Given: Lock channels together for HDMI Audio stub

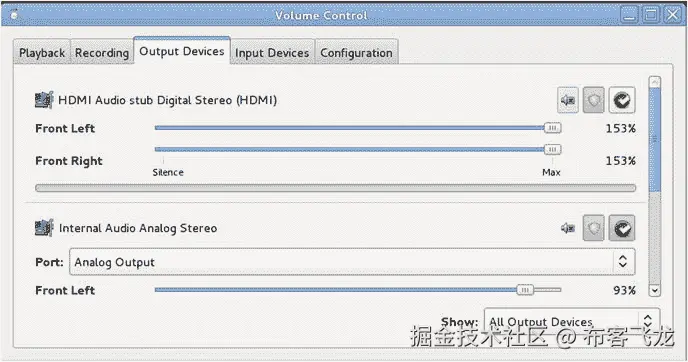Looking at the screenshot, I should tap(594, 100).
